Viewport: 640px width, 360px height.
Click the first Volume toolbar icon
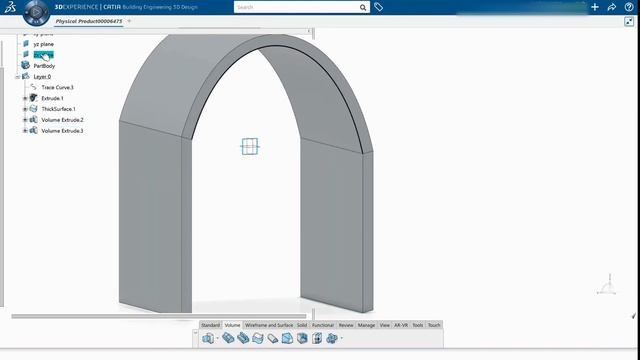[208, 338]
